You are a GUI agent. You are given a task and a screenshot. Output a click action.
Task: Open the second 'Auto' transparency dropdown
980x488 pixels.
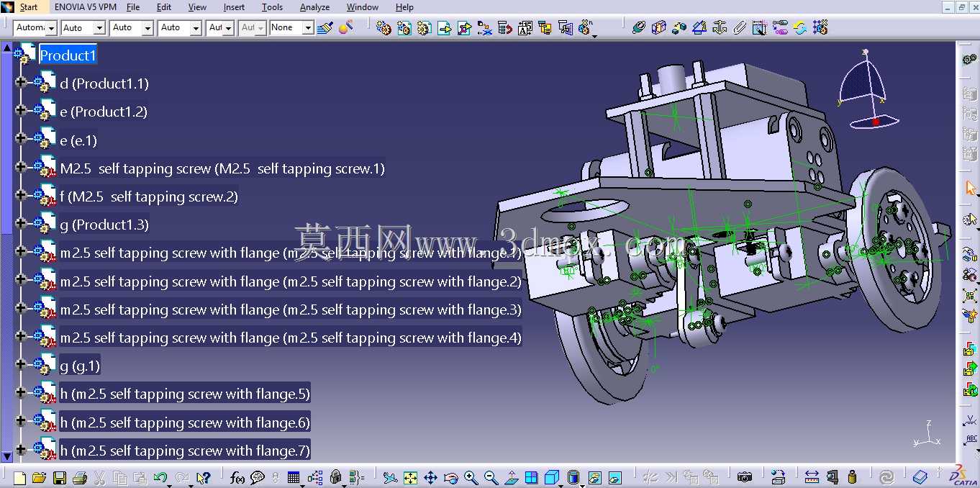[148, 28]
